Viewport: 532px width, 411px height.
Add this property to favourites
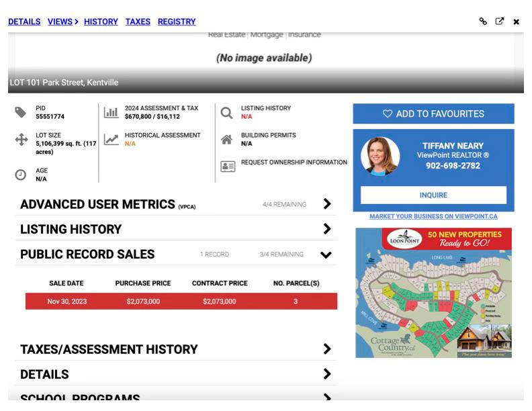[x=433, y=113]
